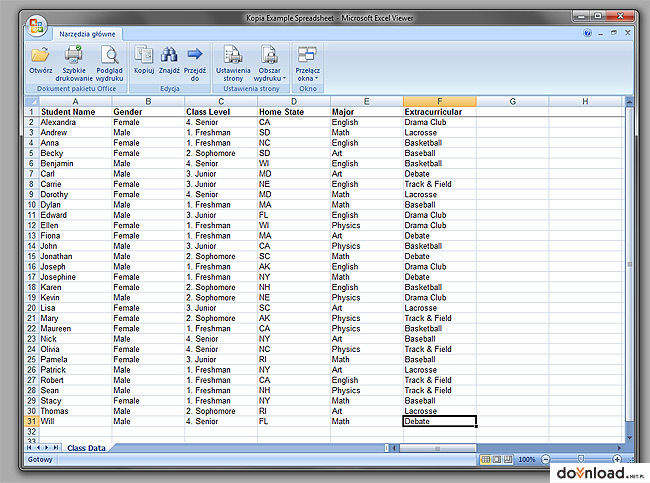Click the Class Data sheet tab
The height and width of the screenshot is (483, 650).
[x=86, y=448]
